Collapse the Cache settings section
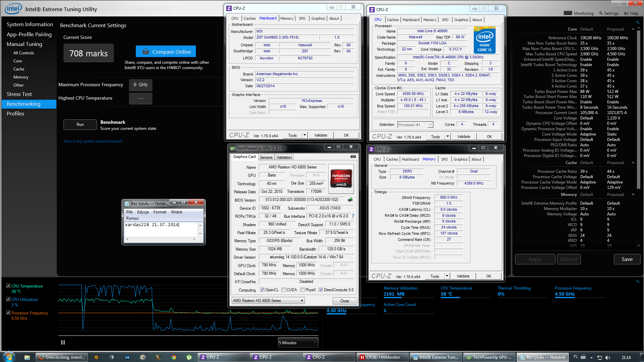Viewport: 644px width, 362px height. pos(633,163)
